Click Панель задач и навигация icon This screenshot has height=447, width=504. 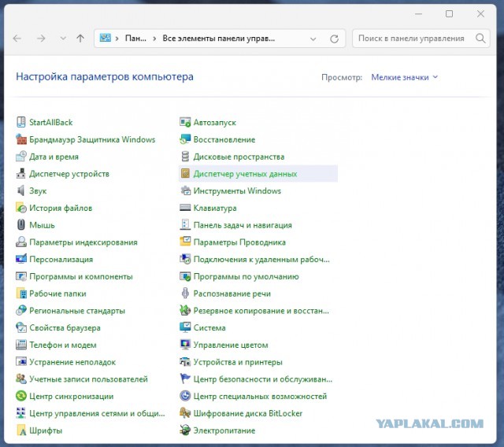pos(185,225)
